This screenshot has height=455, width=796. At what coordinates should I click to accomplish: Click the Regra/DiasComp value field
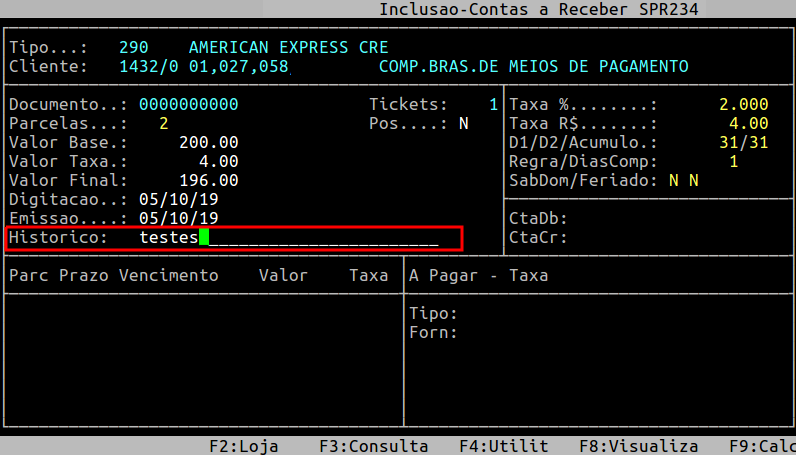pyautogui.click(x=733, y=162)
